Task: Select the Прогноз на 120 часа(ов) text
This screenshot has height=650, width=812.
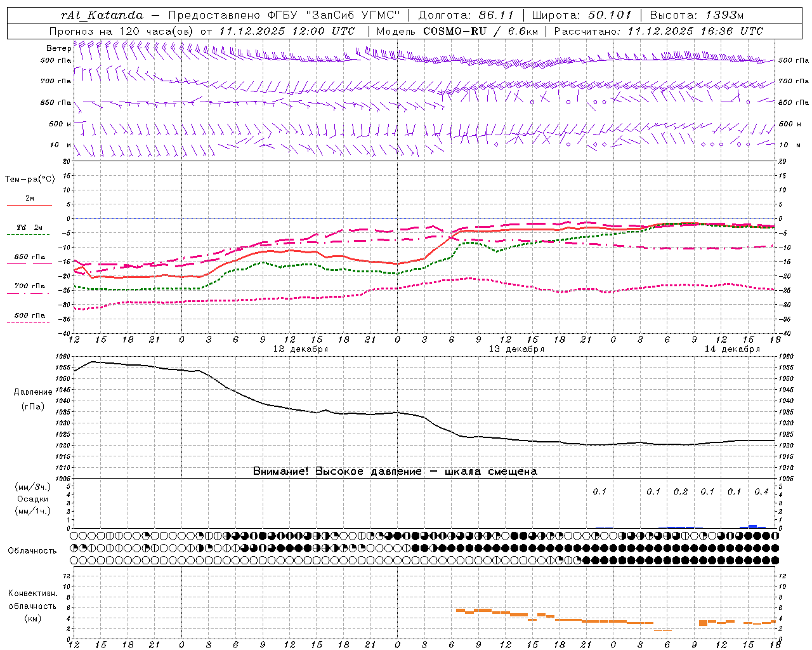Action: pos(122,31)
